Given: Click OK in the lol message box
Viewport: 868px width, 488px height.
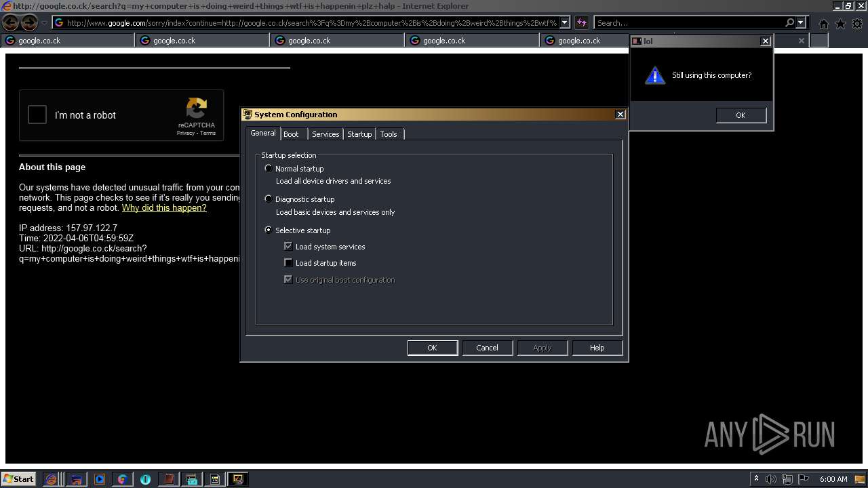Looking at the screenshot, I should point(741,115).
